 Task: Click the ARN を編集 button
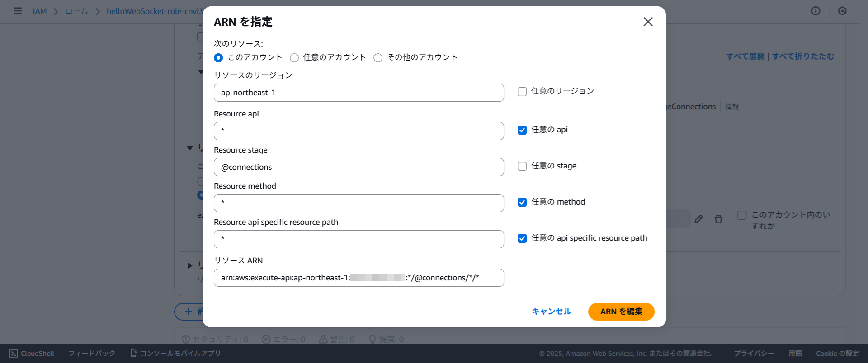[621, 312]
